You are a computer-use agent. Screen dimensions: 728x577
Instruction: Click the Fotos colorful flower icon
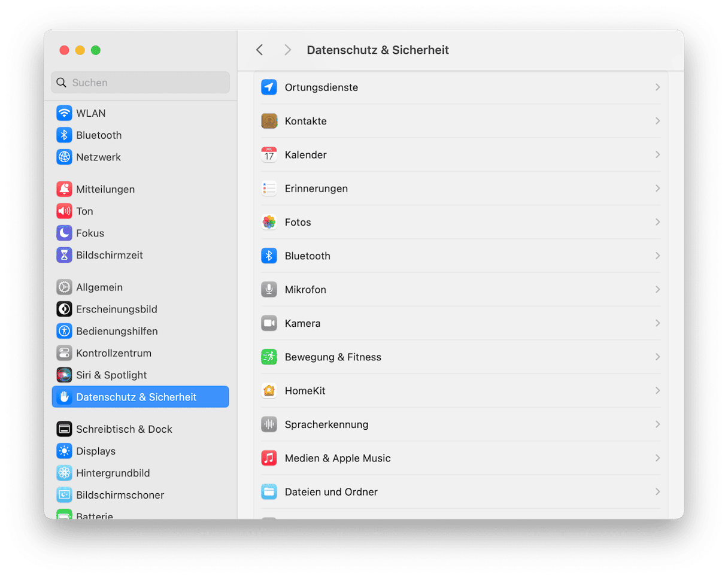coord(269,222)
